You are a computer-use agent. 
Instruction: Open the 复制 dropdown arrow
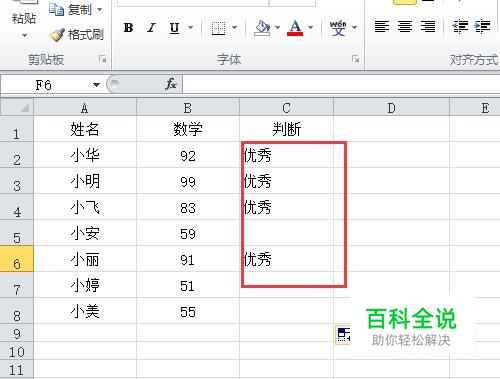pyautogui.click(x=100, y=10)
